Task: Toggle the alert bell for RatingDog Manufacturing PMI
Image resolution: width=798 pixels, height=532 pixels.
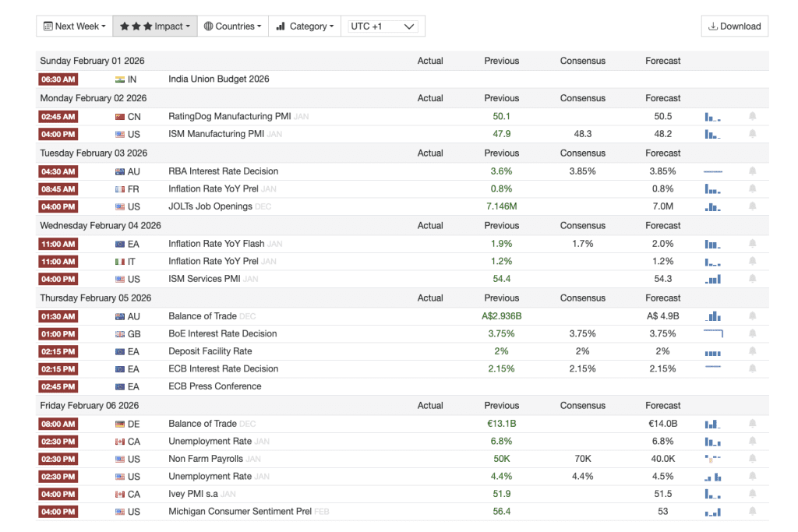Action: point(752,117)
